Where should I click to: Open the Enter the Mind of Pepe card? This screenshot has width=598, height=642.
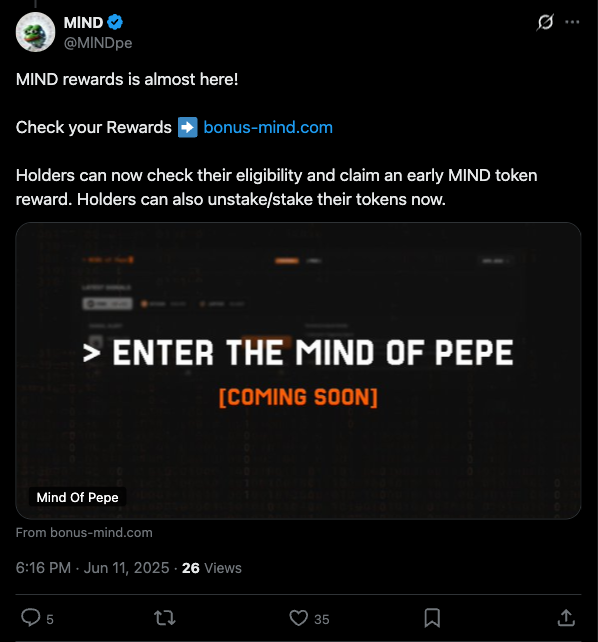298,371
